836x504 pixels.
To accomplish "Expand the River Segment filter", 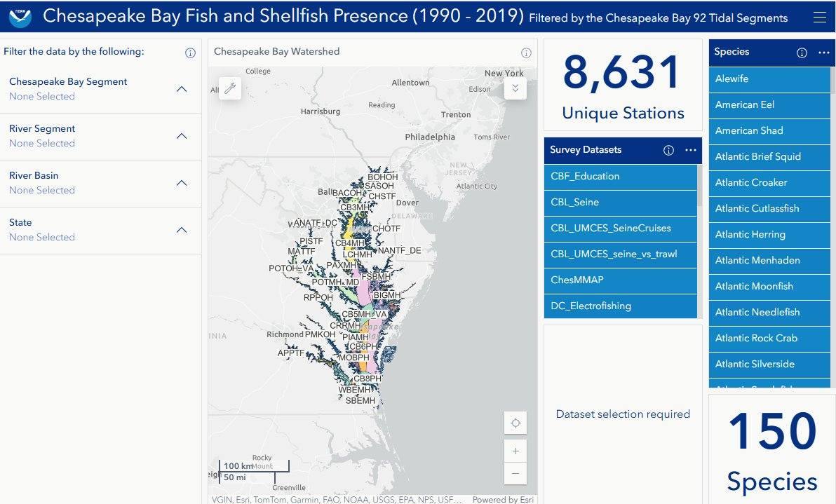I will pyautogui.click(x=100, y=136).
